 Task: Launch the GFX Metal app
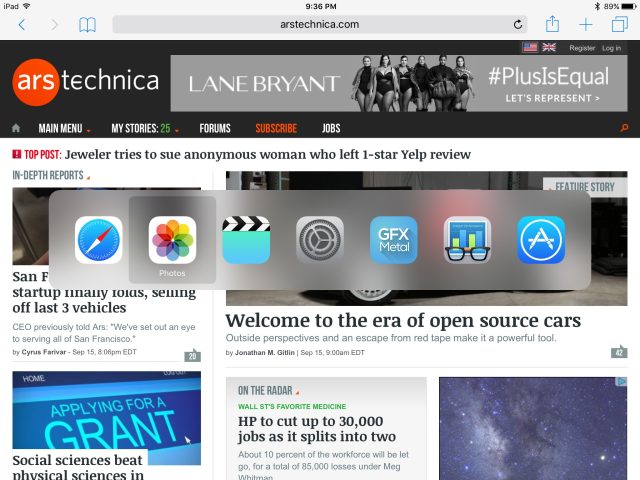click(394, 240)
